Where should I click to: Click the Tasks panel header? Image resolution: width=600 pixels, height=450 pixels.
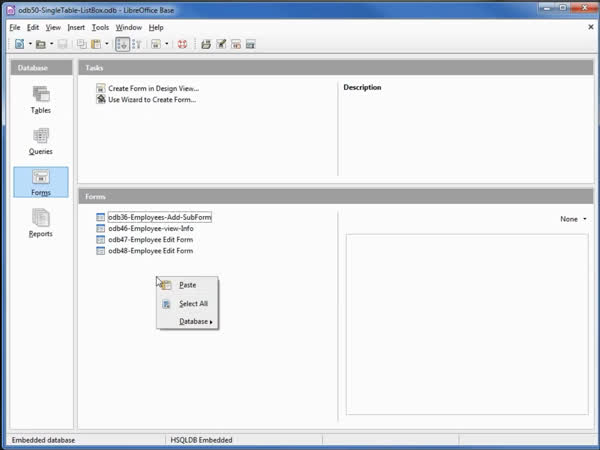[x=336, y=68]
